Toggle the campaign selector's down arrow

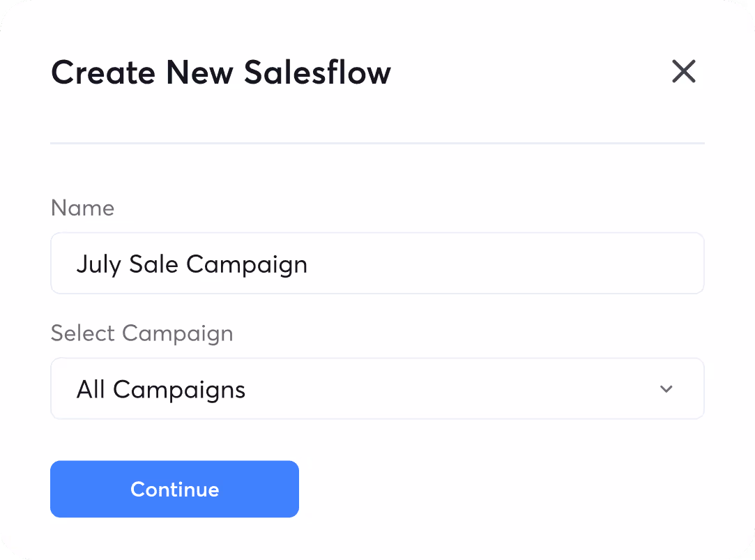(x=666, y=389)
